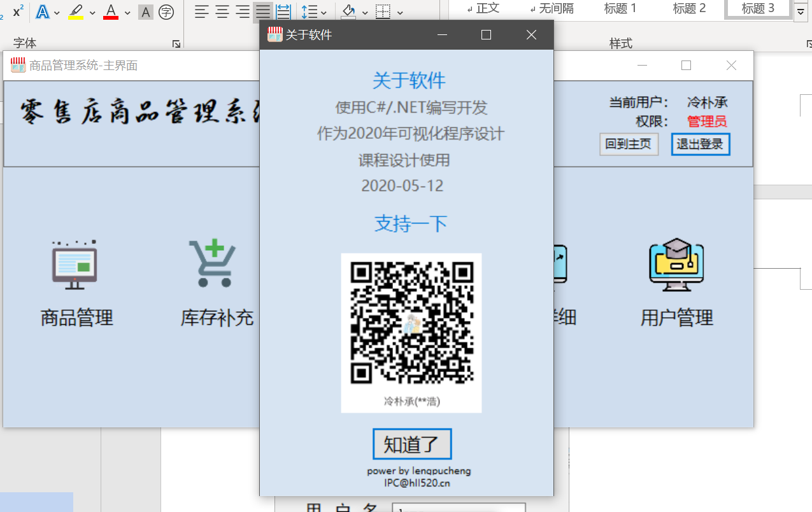Close the 关于软件 dialog
This screenshot has height=512, width=812.
click(x=531, y=35)
